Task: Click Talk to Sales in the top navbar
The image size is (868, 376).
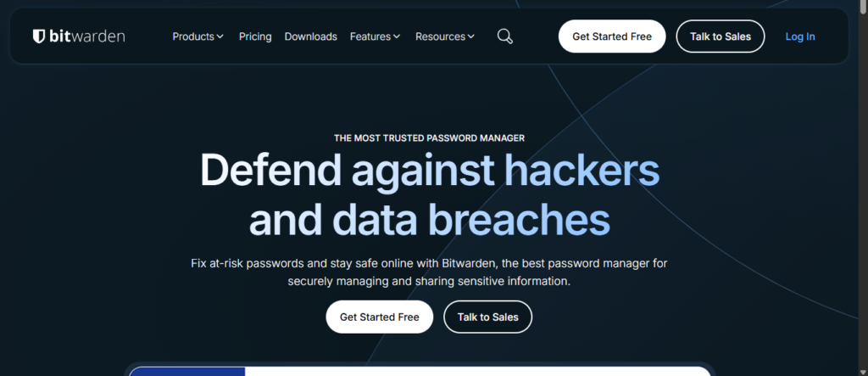Action: point(721,36)
